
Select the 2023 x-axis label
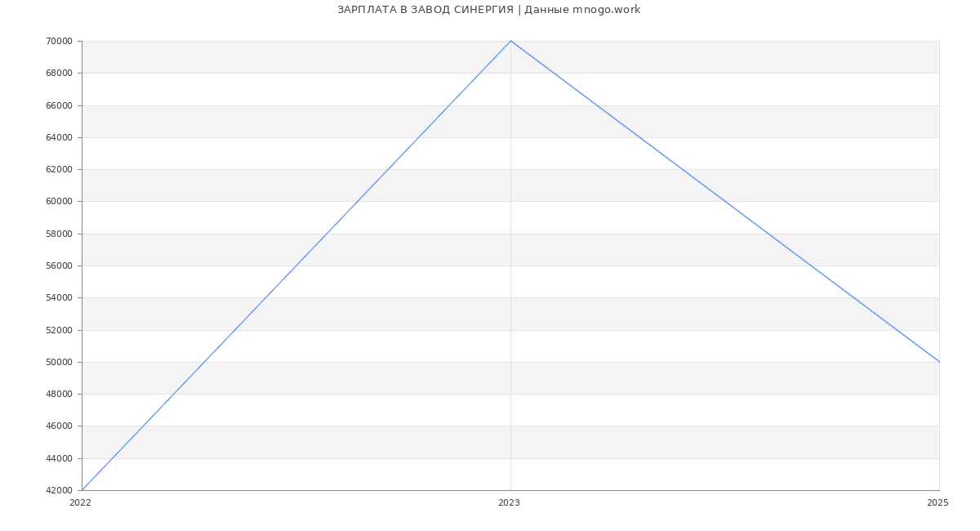click(x=509, y=503)
